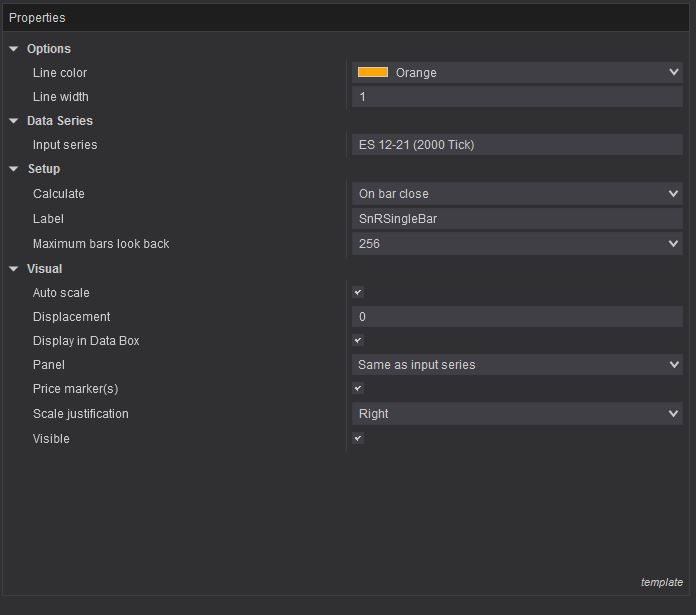
Task: Click the Displacement value field
Action: click(x=516, y=317)
